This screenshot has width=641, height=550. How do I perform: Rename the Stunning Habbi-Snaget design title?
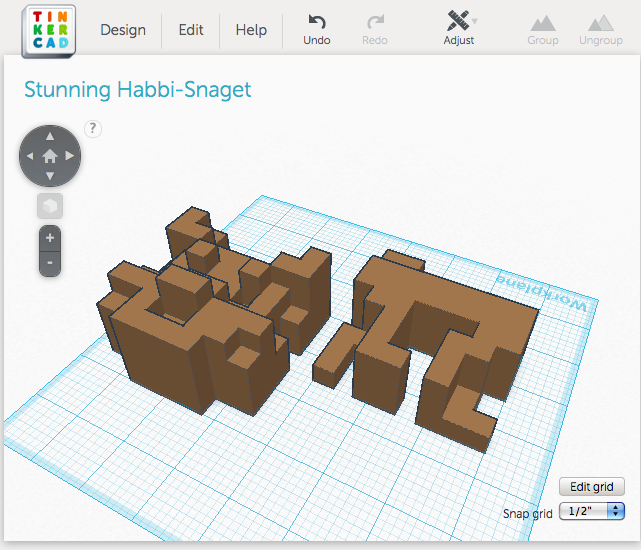(x=137, y=90)
